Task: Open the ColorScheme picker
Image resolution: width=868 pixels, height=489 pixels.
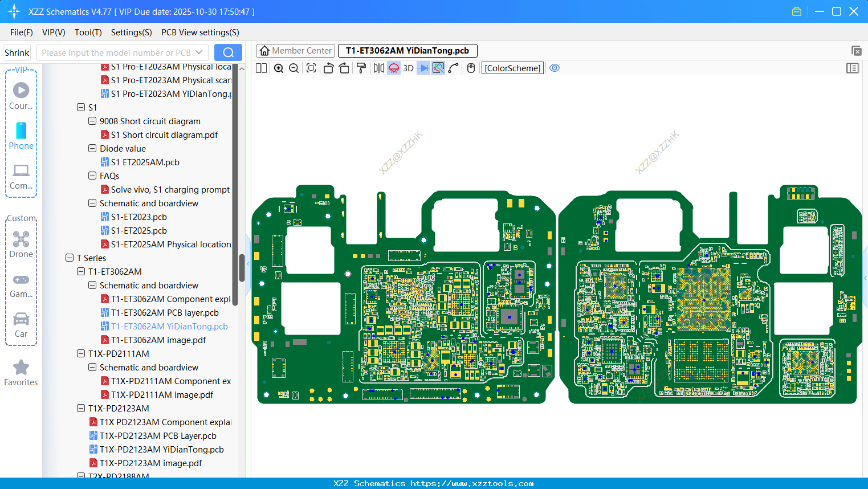Action: [x=512, y=68]
